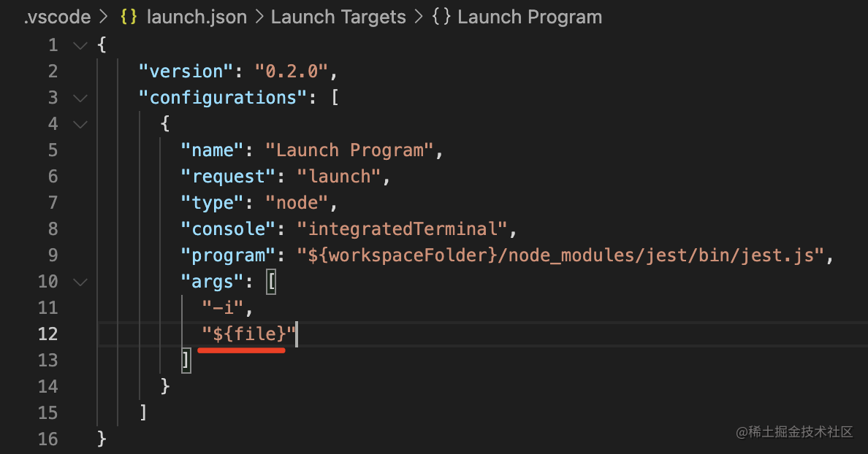
Task: Collapse the args array on line 10
Action: point(81,282)
